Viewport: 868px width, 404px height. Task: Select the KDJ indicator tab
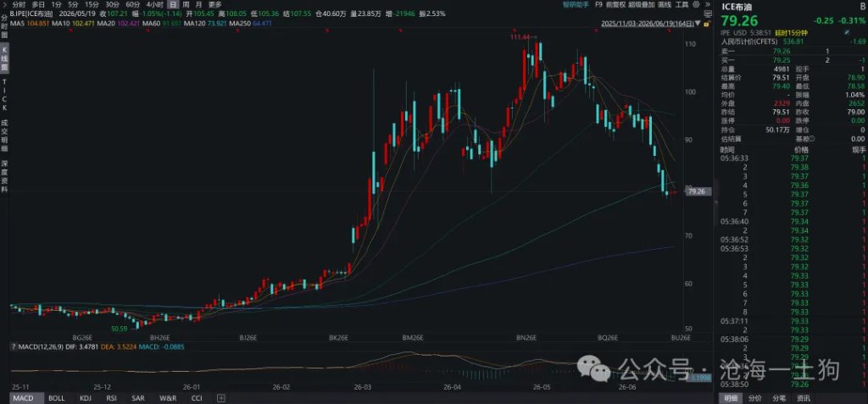(x=86, y=398)
